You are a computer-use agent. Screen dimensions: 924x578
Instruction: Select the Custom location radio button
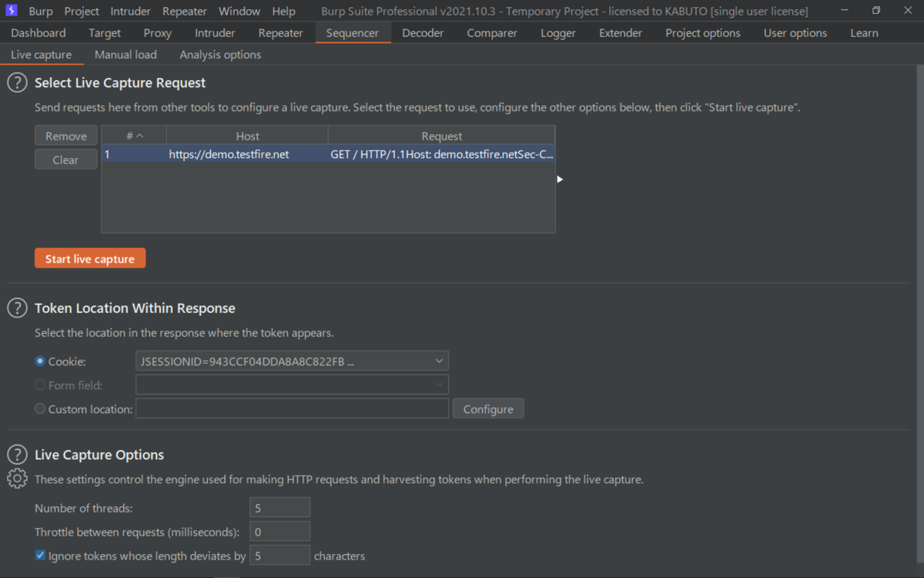click(40, 408)
